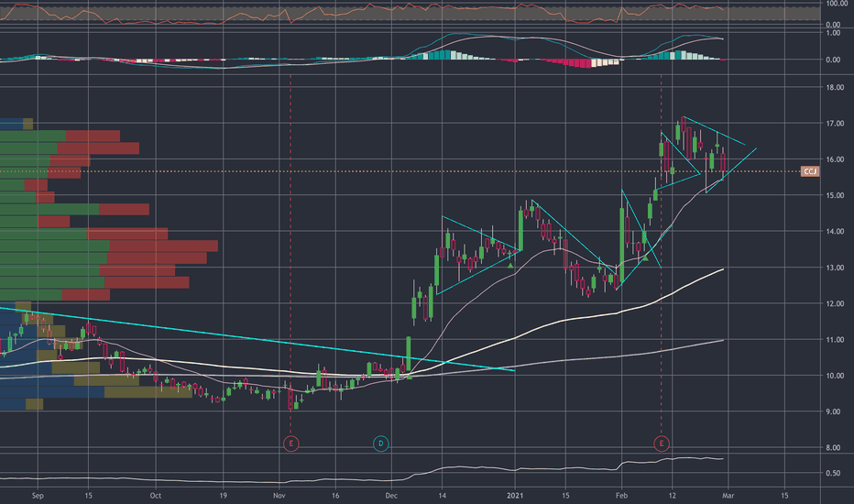Open the dividend D marker
This screenshot has height=504, width=854.
[x=380, y=444]
